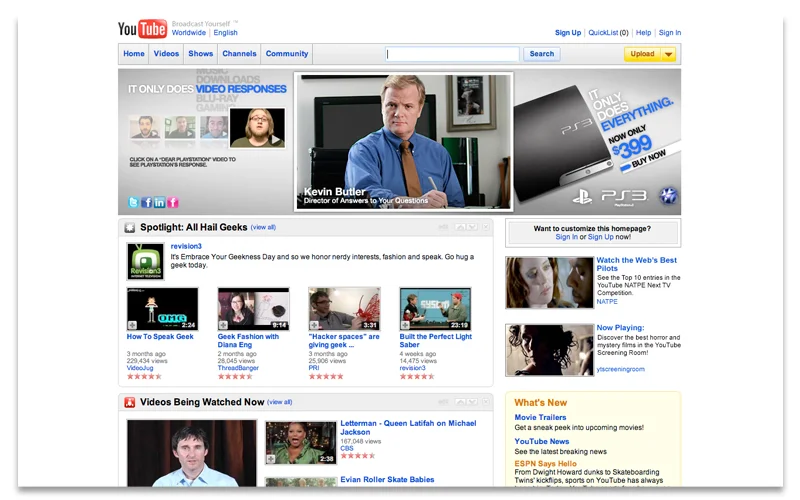Open Geek Fashion with Diana Eng thumbnail
The width and height of the screenshot is (800, 500).
254,309
